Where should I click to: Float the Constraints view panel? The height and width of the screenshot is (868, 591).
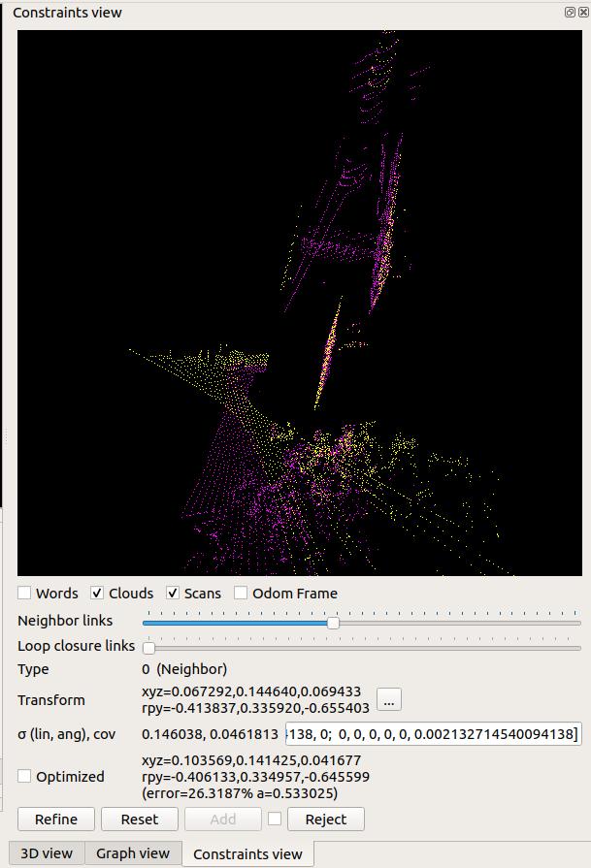(x=570, y=13)
